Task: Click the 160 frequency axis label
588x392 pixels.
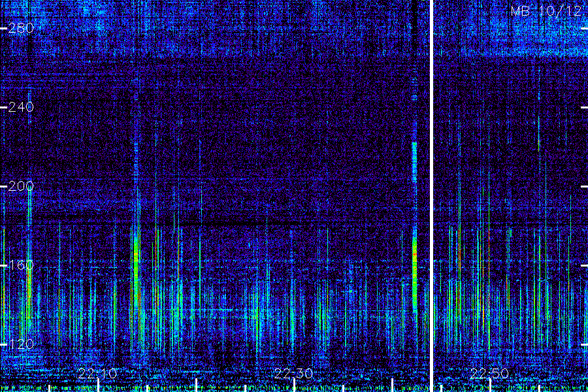Action: 21,265
